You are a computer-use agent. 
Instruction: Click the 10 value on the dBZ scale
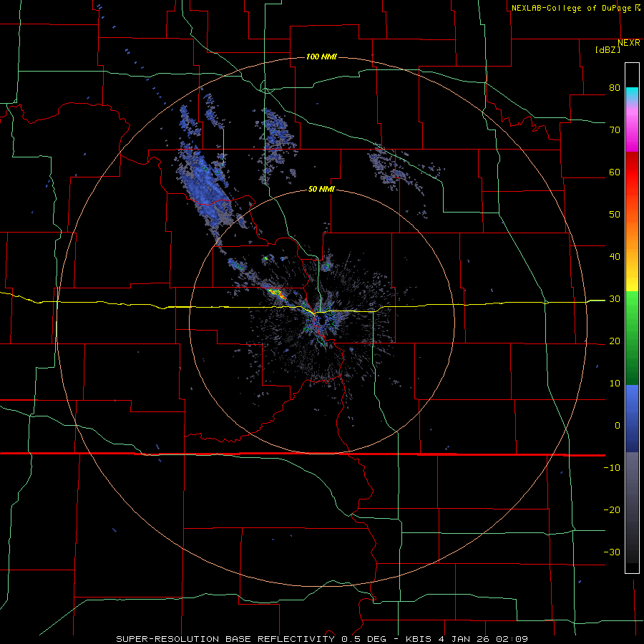[x=615, y=384]
